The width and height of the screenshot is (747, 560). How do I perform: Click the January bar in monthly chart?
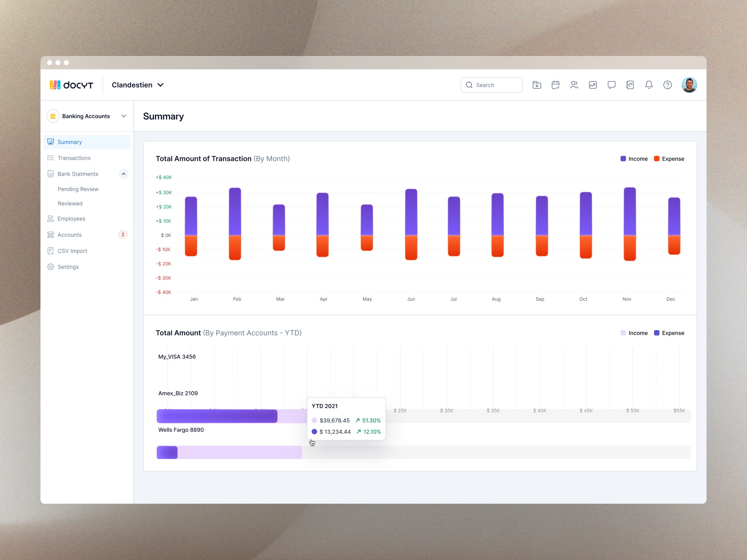click(191, 226)
